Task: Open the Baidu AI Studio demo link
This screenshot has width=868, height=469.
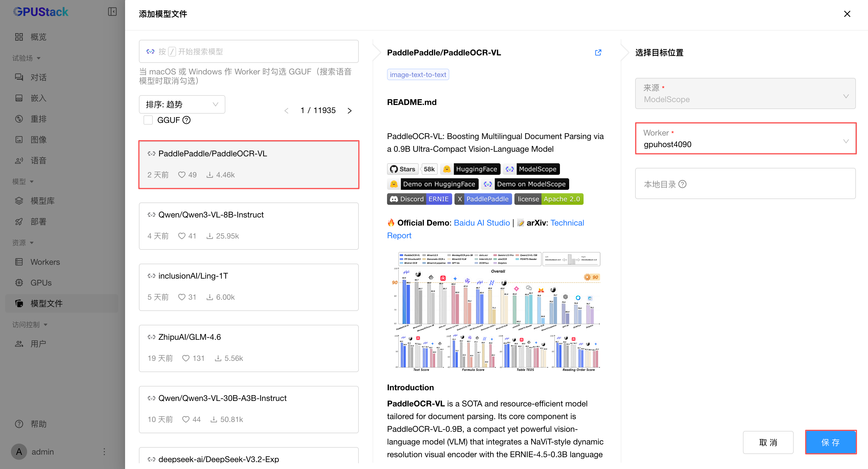Action: tap(482, 223)
